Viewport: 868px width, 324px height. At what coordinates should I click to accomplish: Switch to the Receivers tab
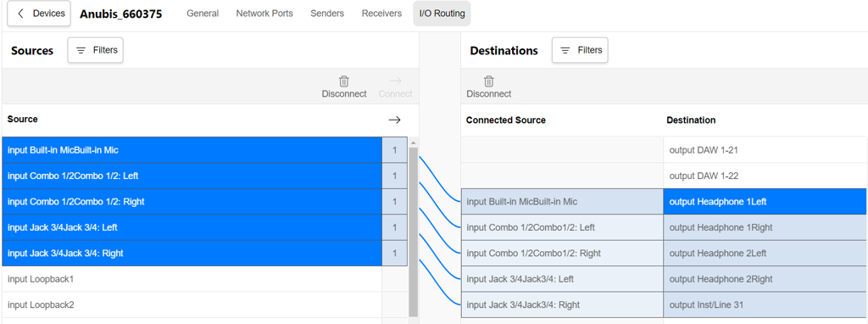point(381,14)
